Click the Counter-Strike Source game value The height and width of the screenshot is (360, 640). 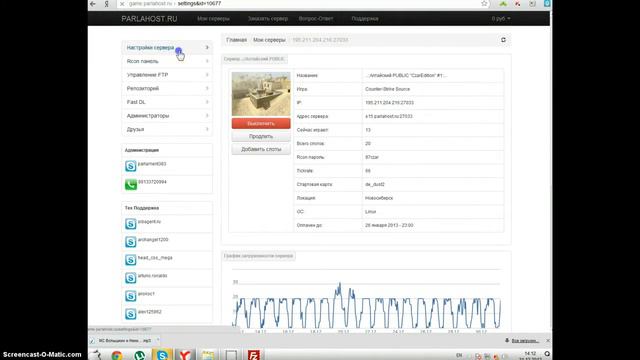click(x=387, y=89)
